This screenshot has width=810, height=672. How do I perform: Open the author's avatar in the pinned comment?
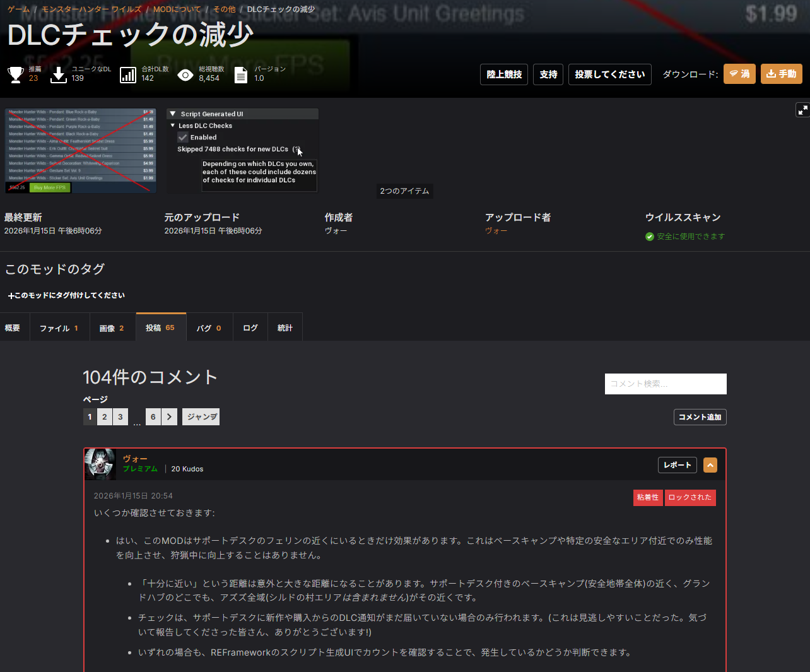click(x=100, y=464)
